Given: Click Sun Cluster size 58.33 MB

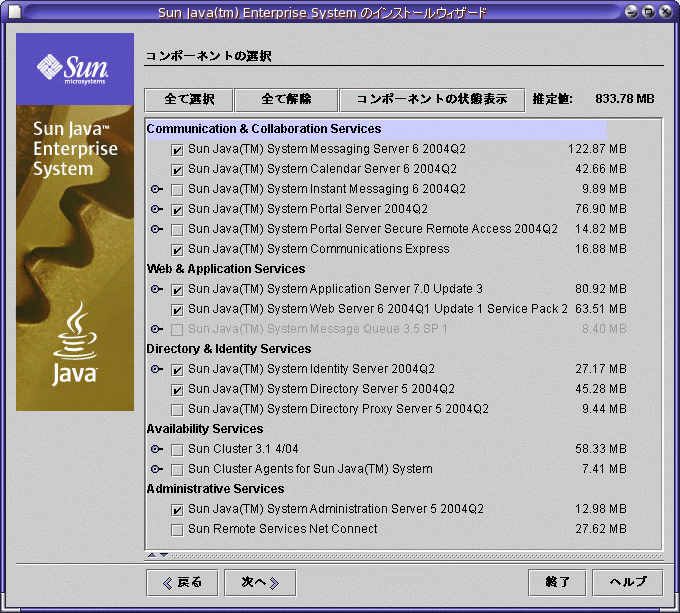Looking at the screenshot, I should click(x=601, y=449).
